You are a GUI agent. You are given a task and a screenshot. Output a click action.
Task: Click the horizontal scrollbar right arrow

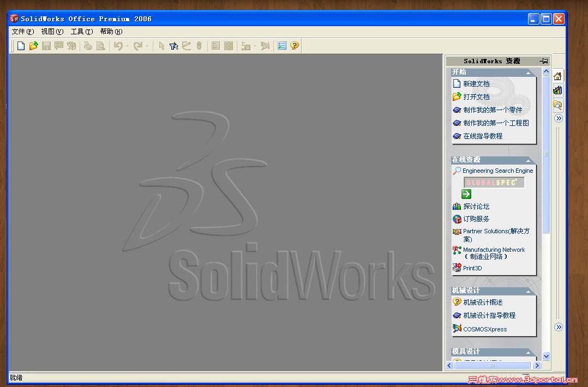[x=537, y=365]
